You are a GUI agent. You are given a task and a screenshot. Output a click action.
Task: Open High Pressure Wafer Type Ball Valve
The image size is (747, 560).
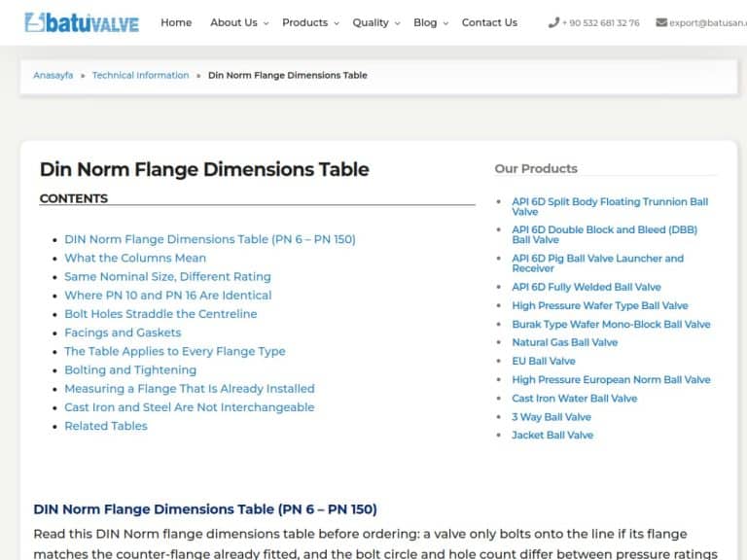pyautogui.click(x=600, y=305)
